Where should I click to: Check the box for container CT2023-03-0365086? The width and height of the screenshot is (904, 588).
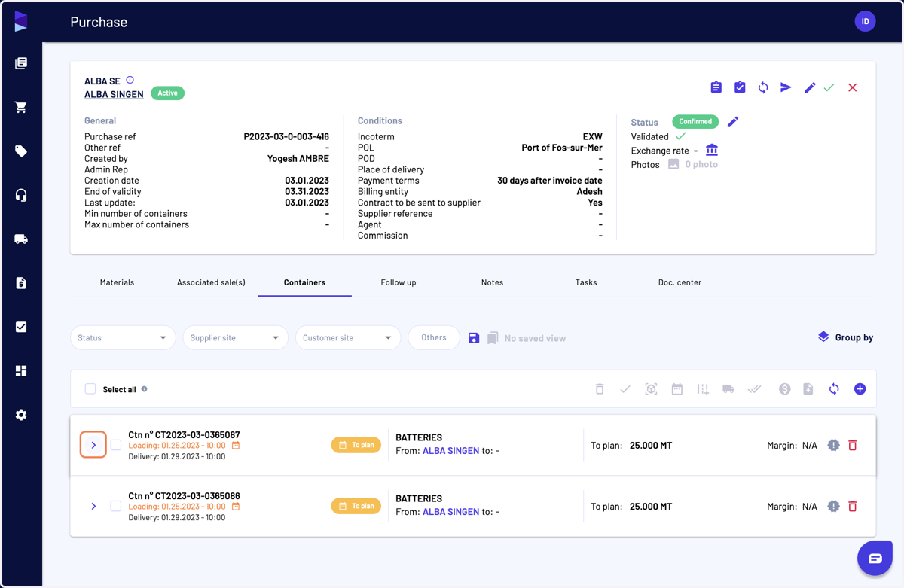[x=116, y=506]
